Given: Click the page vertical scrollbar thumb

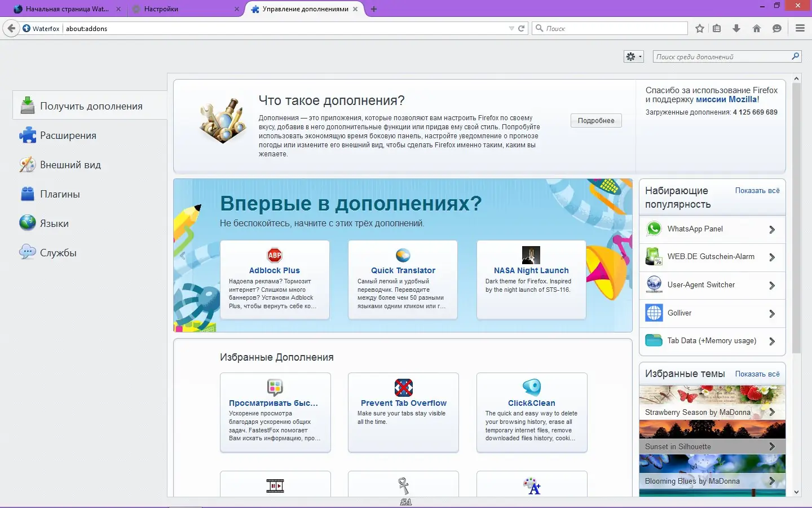Looking at the screenshot, I should [x=796, y=218].
